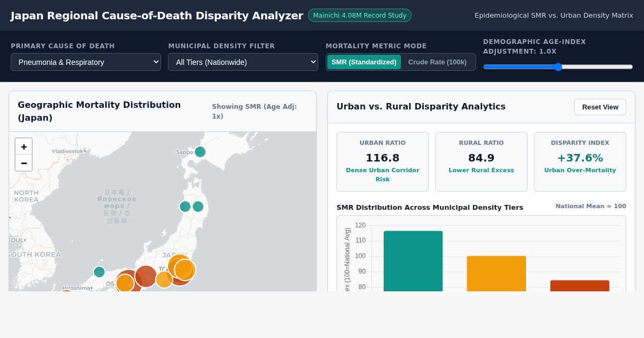Zoom out on the Japan map
644x338 pixels.
(24, 163)
